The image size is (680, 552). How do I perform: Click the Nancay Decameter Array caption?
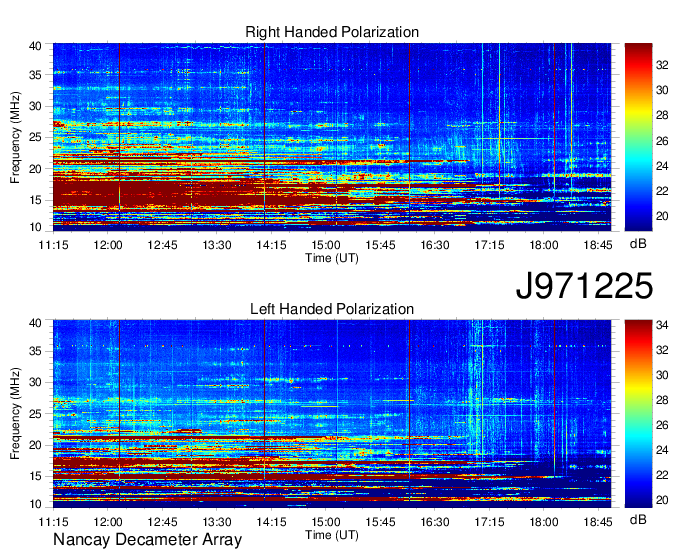[x=147, y=540]
